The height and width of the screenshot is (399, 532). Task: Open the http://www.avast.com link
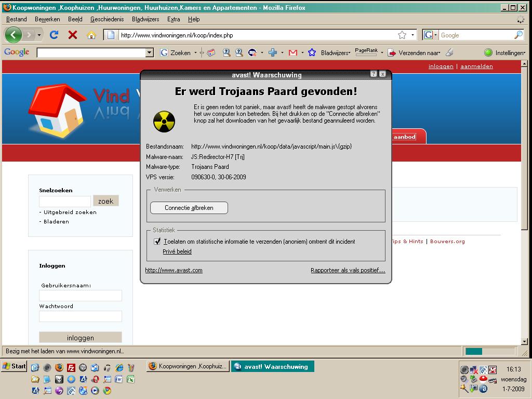[x=174, y=270]
